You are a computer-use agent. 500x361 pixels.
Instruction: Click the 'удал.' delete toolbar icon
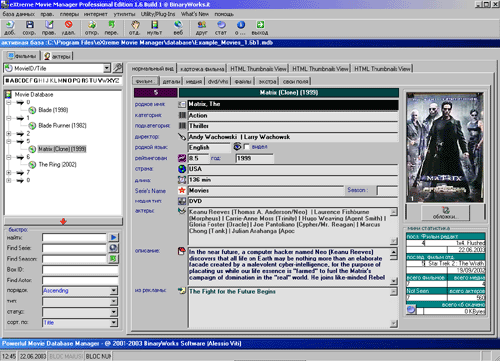tap(69, 25)
